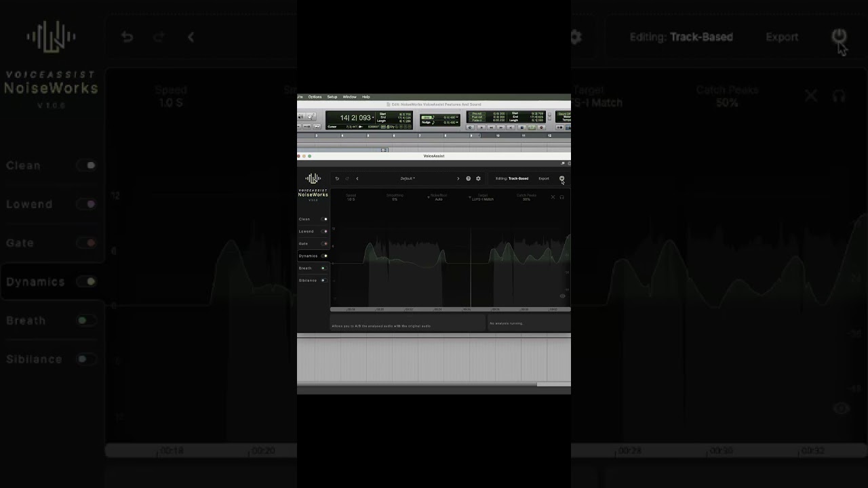The width and height of the screenshot is (868, 488).
Task: Open the Target LUFS-I Match dropdown
Action: (482, 197)
